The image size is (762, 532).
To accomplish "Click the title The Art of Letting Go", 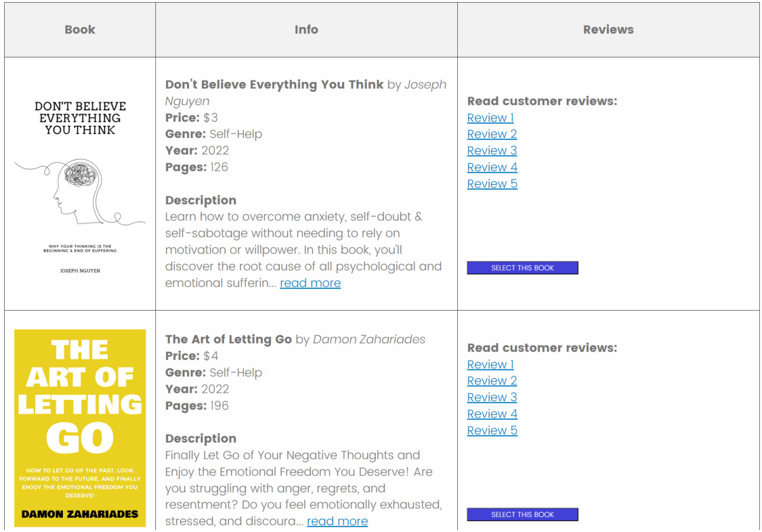I will (x=228, y=339).
